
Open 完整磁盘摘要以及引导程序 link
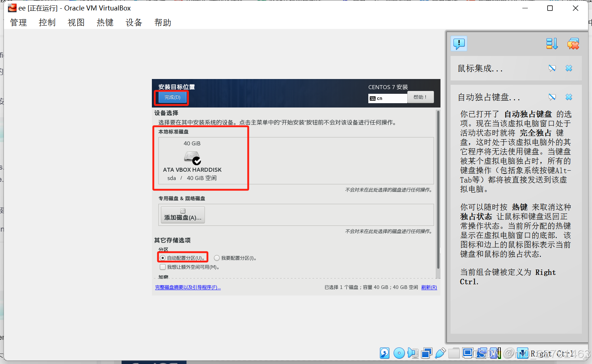pos(188,287)
